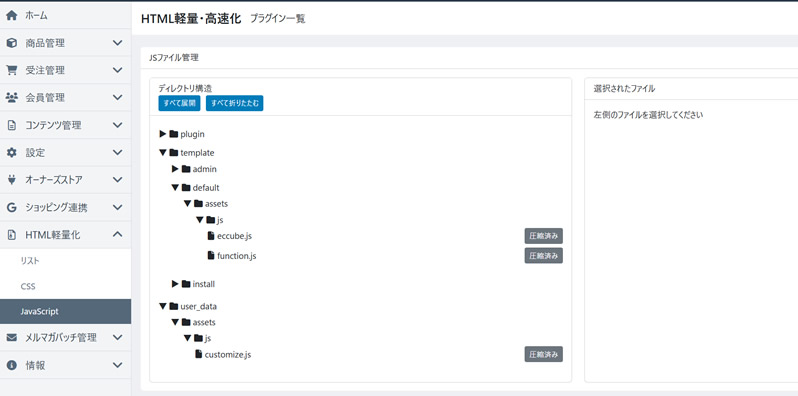Collapse js folder under default assets

click(200, 220)
